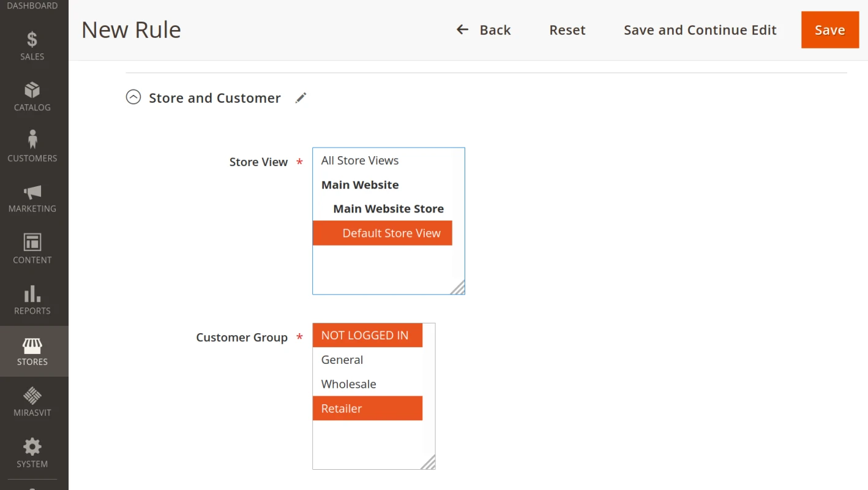The height and width of the screenshot is (490, 868).
Task: Select Default Store View in list
Action: [x=391, y=233]
